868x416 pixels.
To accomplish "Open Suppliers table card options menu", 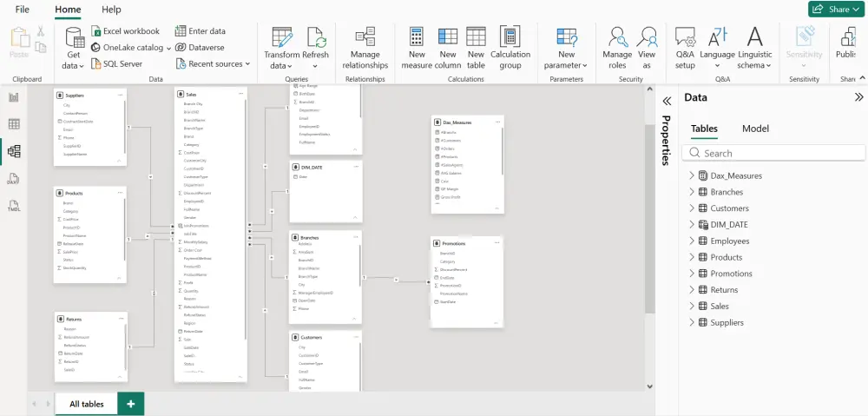I will 120,95.
